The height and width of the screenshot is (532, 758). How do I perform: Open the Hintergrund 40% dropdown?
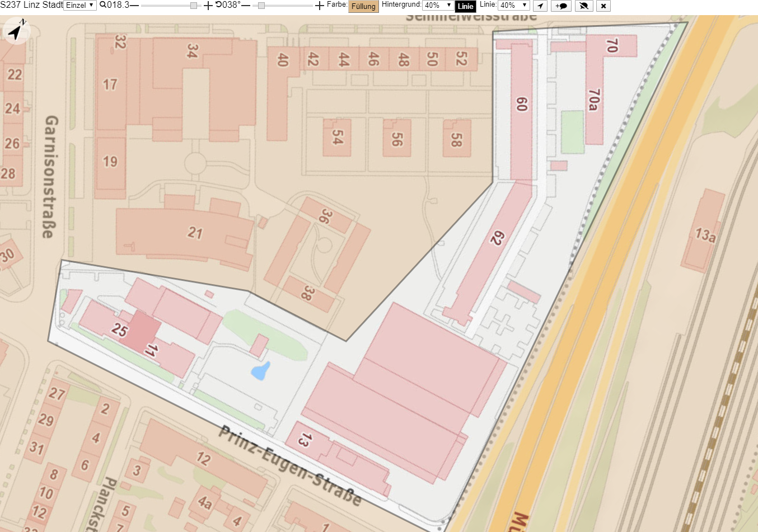click(x=438, y=5)
